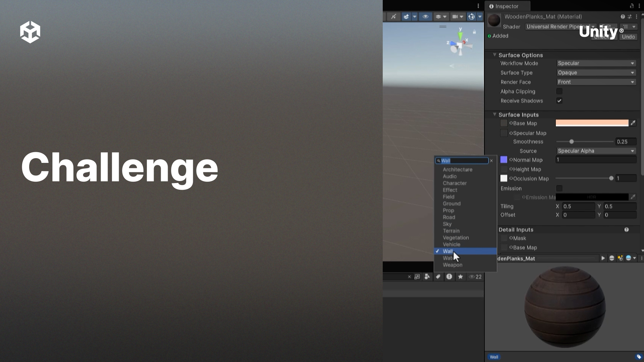The height and width of the screenshot is (362, 644).
Task: Click the scene view effects icon in toolbar
Action: pyautogui.click(x=406, y=16)
